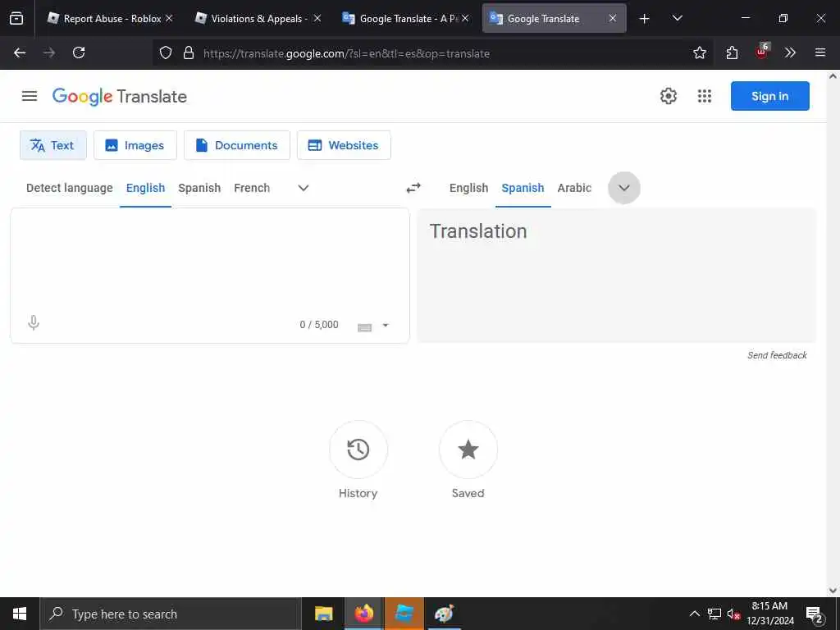Open the Google apps grid
Screen dimensions: 840x630
pyautogui.click(x=705, y=96)
